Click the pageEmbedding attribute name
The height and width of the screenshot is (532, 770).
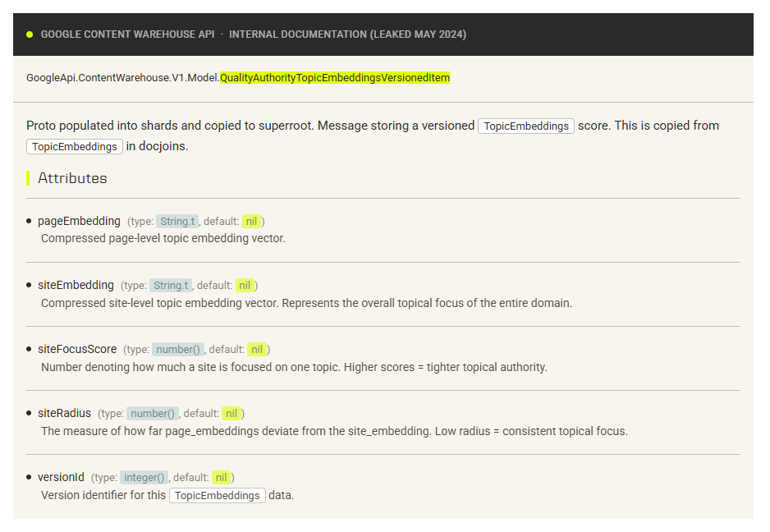pyautogui.click(x=79, y=221)
